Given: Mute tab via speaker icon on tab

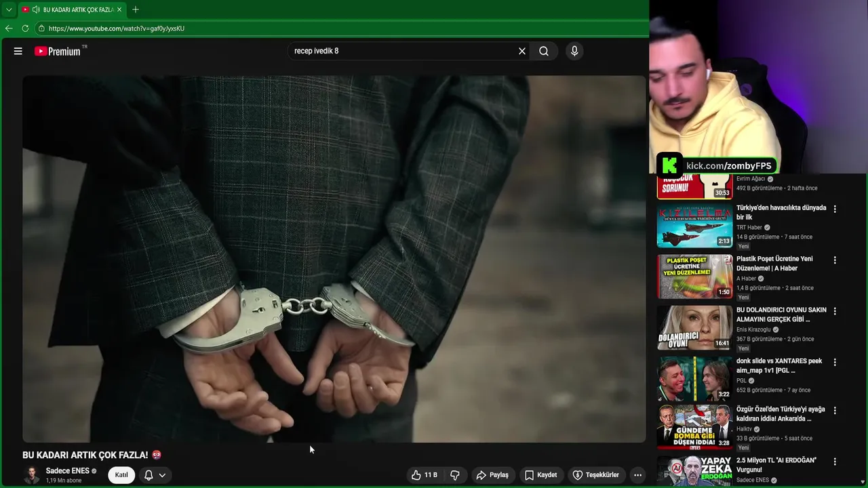Looking at the screenshot, I should [35, 9].
